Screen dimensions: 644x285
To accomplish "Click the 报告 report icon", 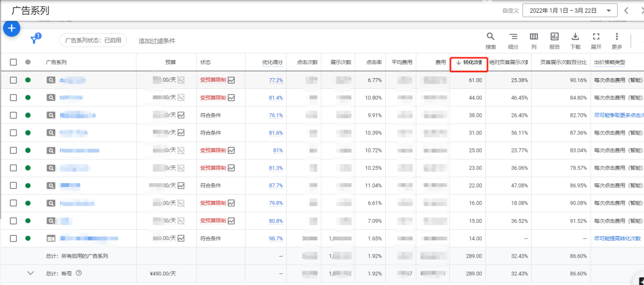I will 555,37.
